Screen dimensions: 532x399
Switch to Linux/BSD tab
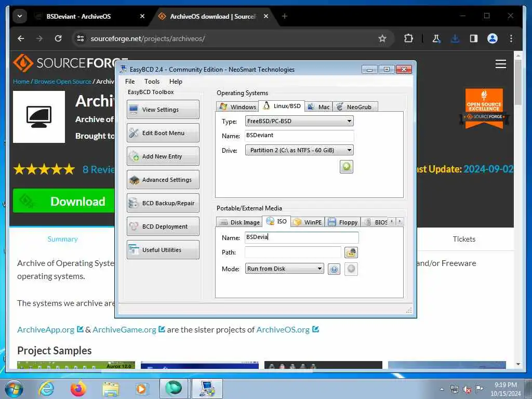pos(282,106)
